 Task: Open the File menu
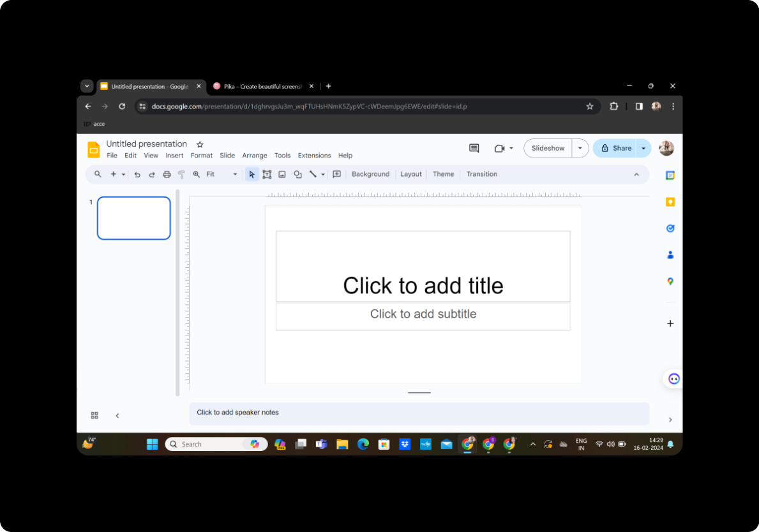(112, 155)
